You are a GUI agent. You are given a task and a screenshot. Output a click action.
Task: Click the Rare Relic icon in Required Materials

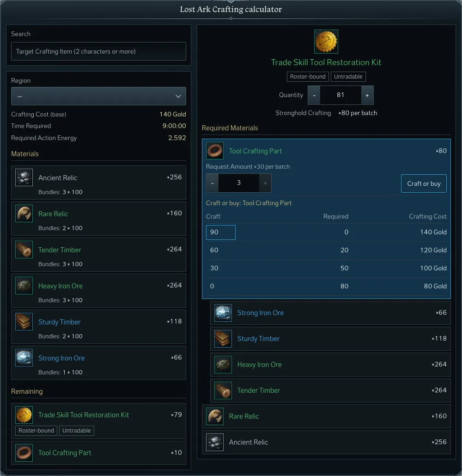(x=215, y=416)
